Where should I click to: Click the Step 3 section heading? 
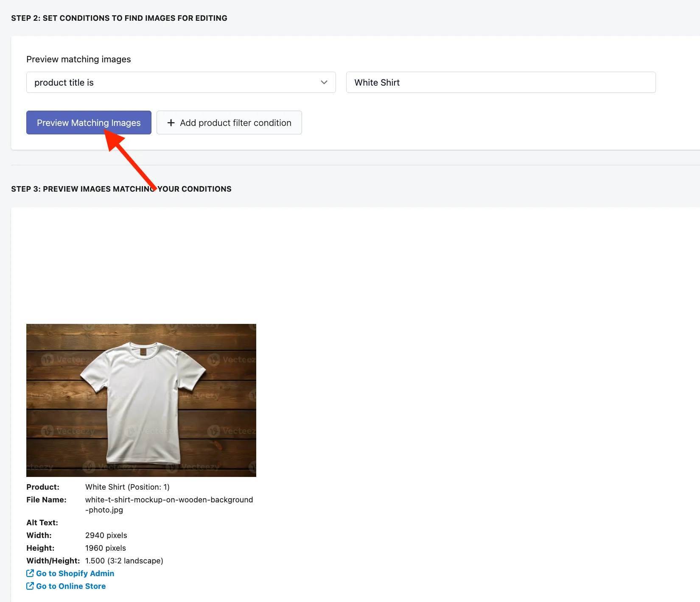(x=121, y=189)
